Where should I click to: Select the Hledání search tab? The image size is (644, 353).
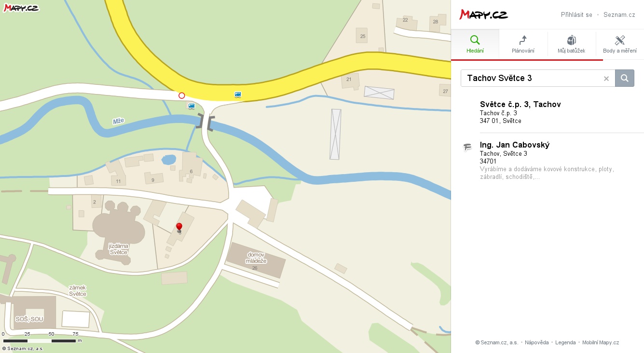pos(475,44)
